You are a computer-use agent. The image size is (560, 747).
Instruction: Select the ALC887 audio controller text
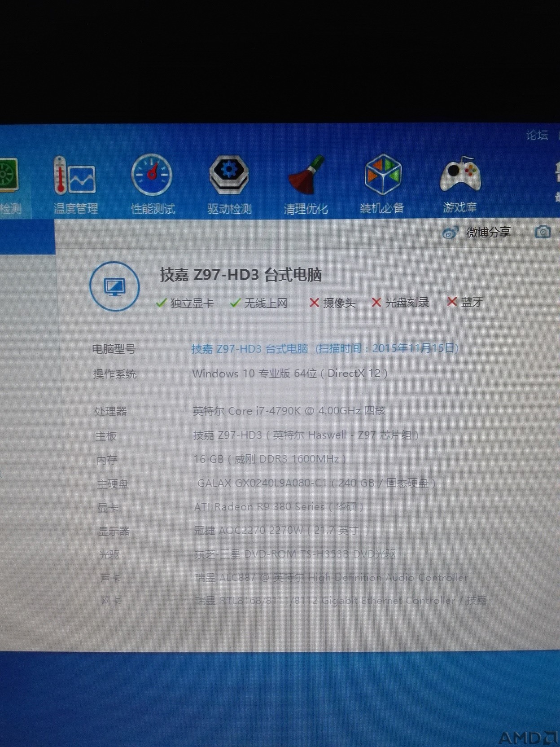pyautogui.click(x=332, y=577)
